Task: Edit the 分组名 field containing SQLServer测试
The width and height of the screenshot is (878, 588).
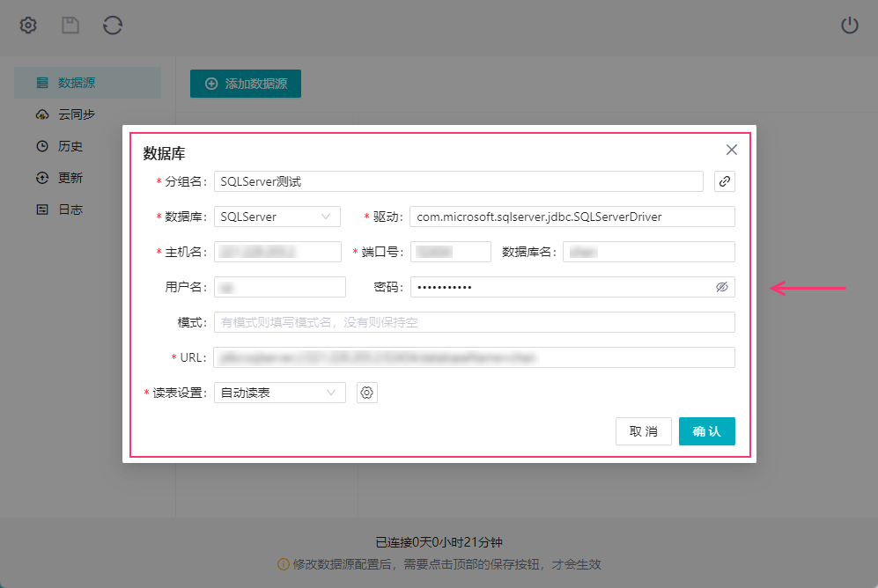Action: coord(459,181)
